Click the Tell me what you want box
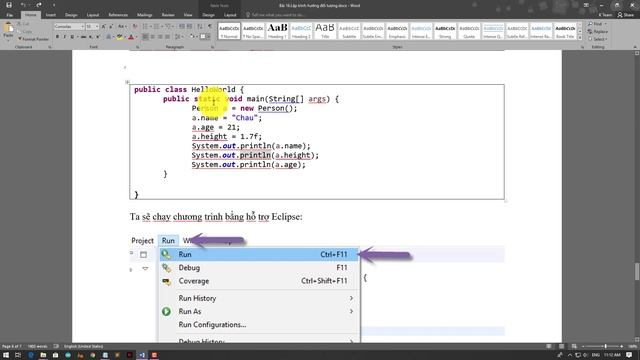 coord(278,15)
